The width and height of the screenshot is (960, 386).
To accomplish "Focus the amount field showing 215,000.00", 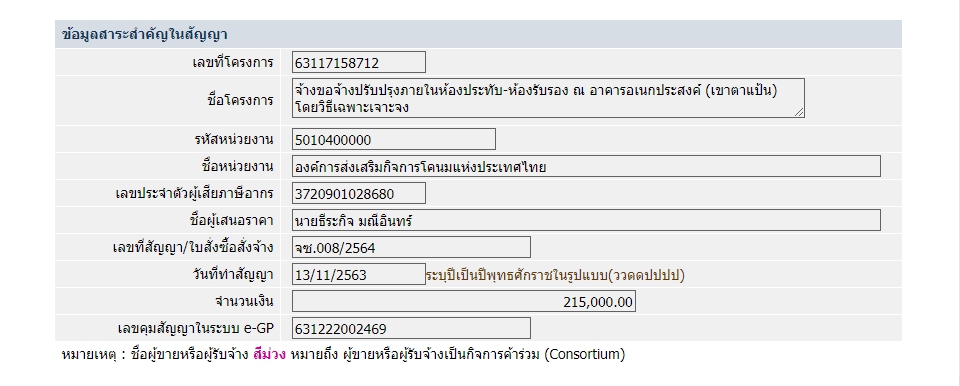I will tap(463, 301).
